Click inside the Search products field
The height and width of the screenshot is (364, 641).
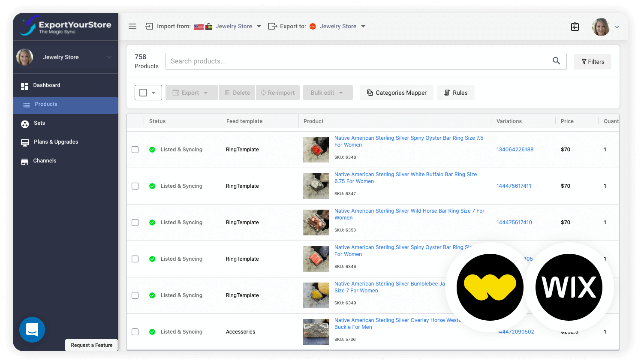pyautogui.click(x=343, y=61)
